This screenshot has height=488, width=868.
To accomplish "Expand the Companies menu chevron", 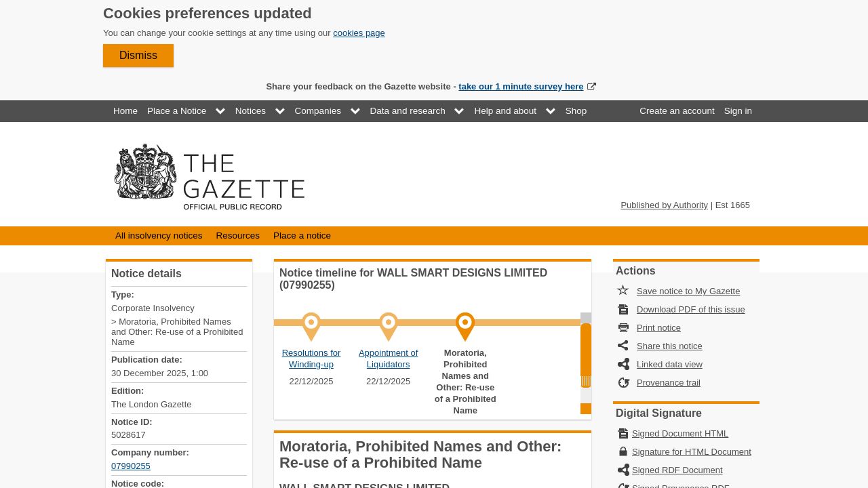I will 355,111.
